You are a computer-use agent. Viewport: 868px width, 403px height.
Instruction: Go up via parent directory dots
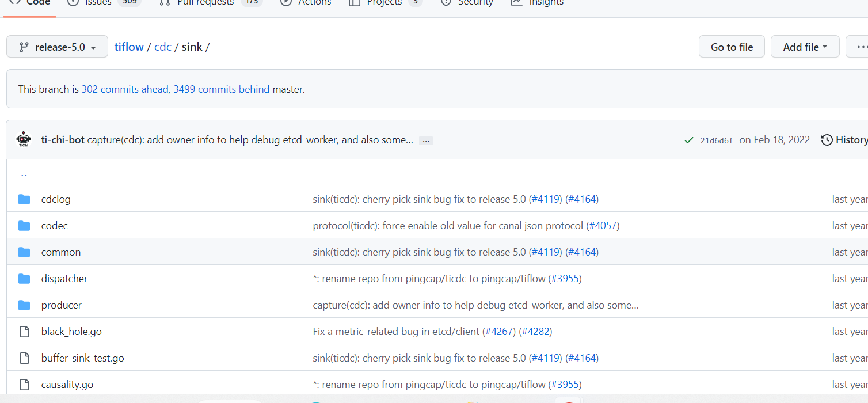pos(24,173)
